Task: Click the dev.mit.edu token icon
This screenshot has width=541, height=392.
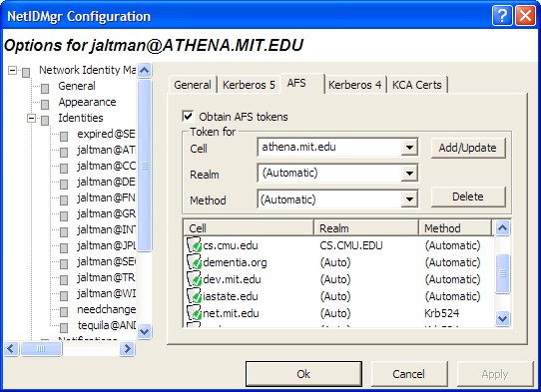Action: click(x=194, y=279)
